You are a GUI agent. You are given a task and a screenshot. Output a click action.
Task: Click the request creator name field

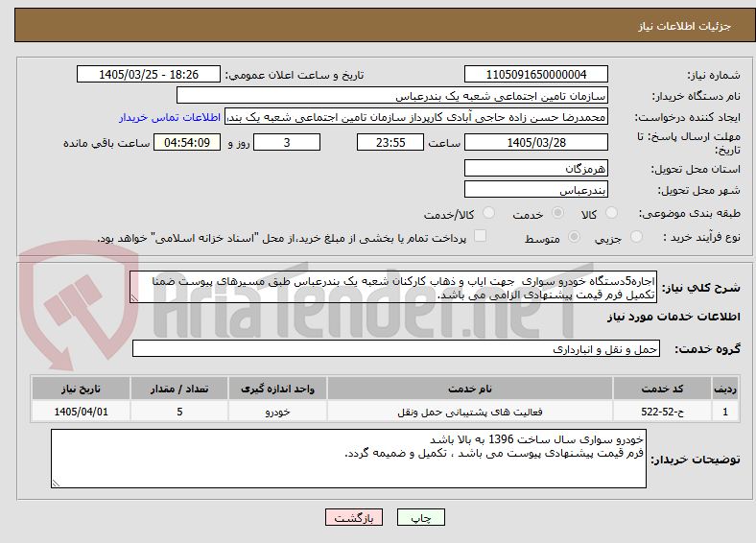(x=416, y=117)
